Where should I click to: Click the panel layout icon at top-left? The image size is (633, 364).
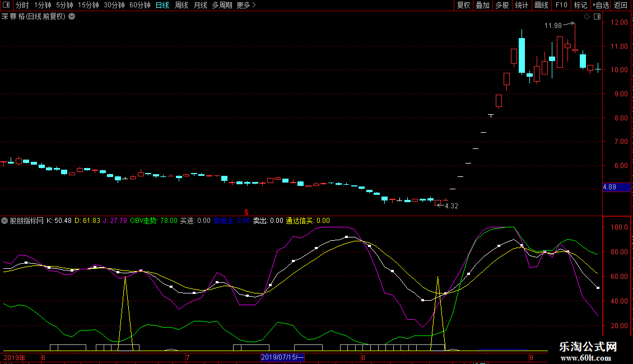6,5
